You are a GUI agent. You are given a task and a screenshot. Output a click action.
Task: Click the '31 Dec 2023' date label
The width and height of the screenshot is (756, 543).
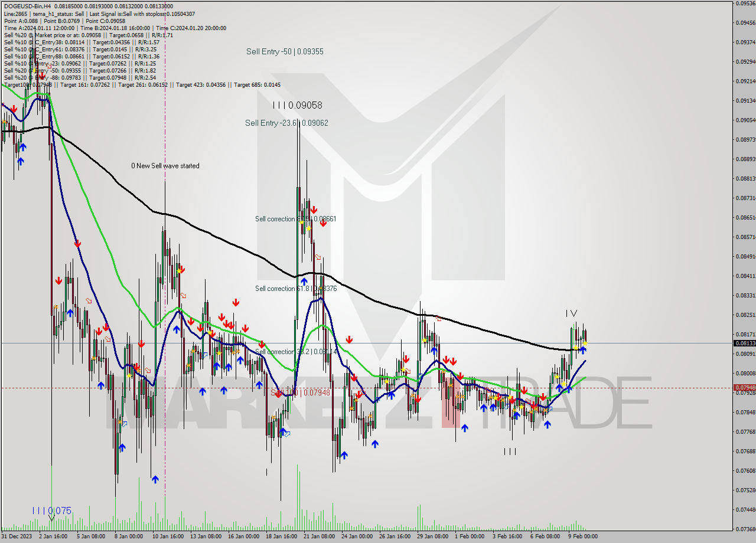click(x=17, y=537)
